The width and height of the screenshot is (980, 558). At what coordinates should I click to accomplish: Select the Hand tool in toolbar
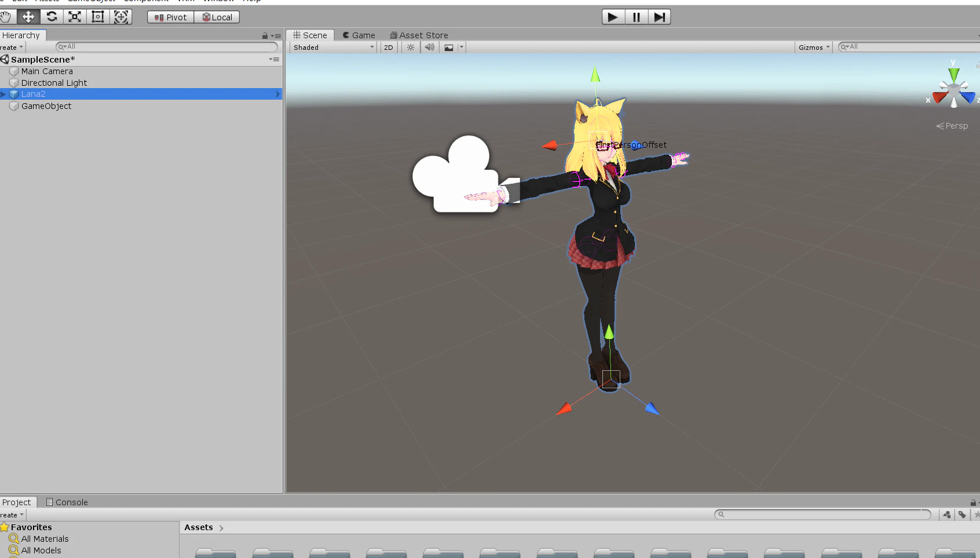(6, 17)
